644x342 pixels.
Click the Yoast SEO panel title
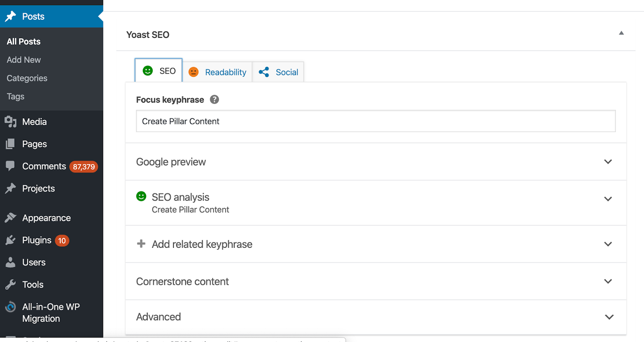pos(148,35)
